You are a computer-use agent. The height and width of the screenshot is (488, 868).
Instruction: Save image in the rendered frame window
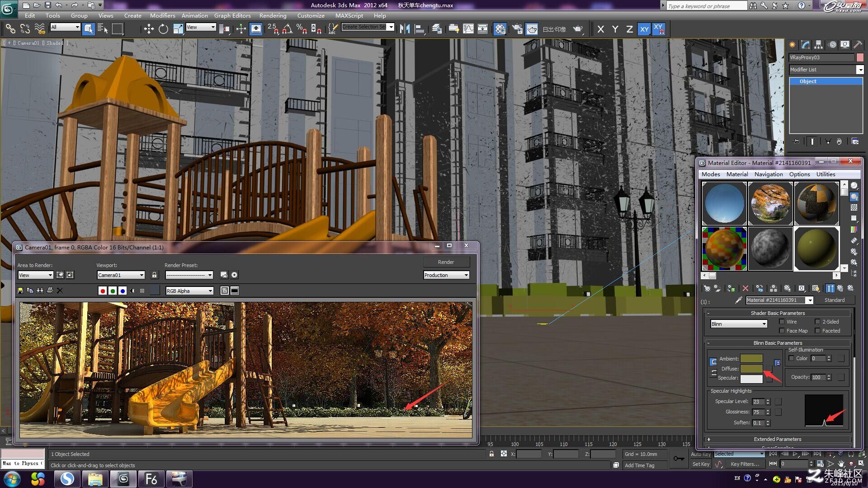pos(20,291)
